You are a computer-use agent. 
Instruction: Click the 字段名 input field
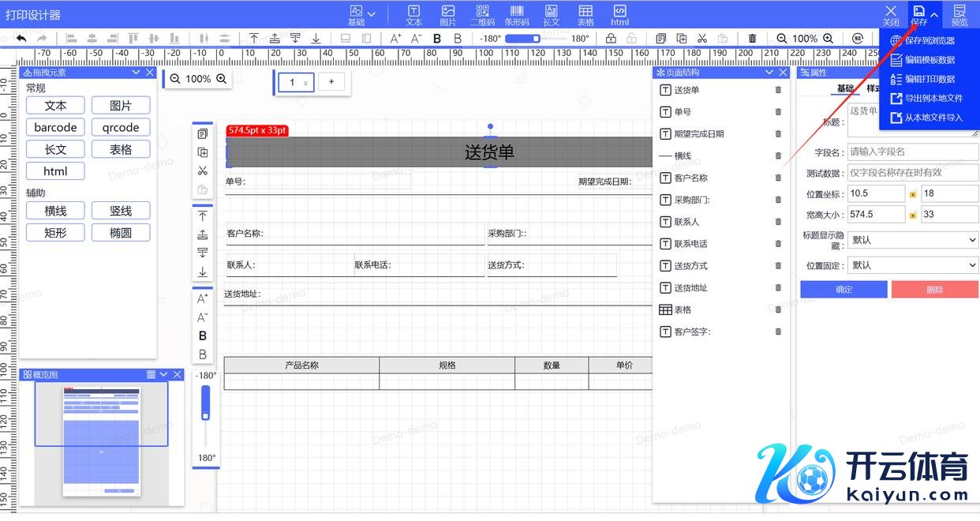click(913, 152)
